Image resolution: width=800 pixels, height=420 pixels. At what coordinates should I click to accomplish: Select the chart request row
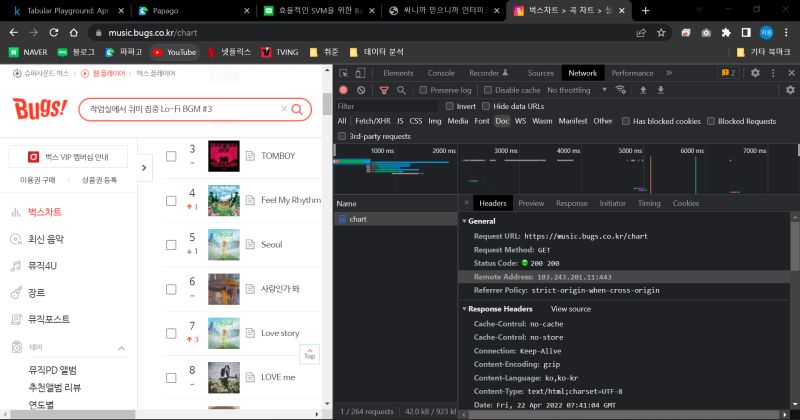point(395,219)
